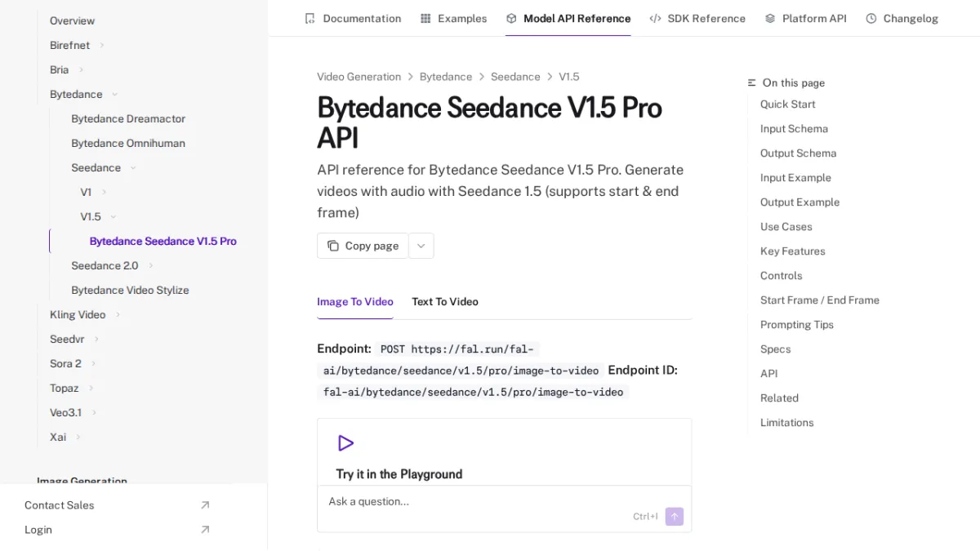Jump to Specs section
Image resolution: width=980 pixels, height=551 pixels.
coord(776,349)
